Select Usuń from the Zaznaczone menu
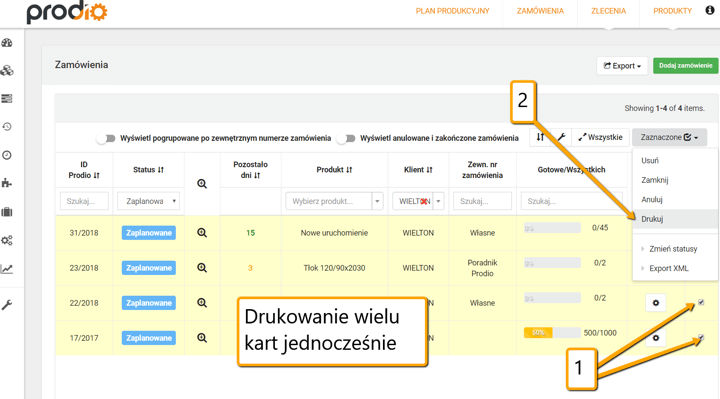 click(650, 161)
